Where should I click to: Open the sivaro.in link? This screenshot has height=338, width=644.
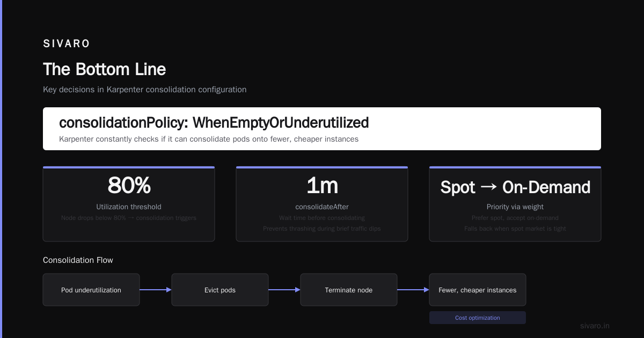point(595,326)
